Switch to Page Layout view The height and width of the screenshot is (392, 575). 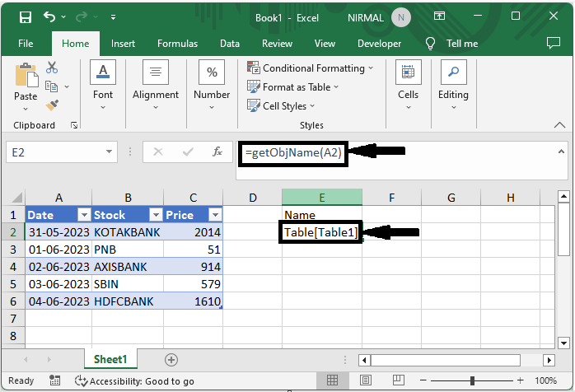365,380
